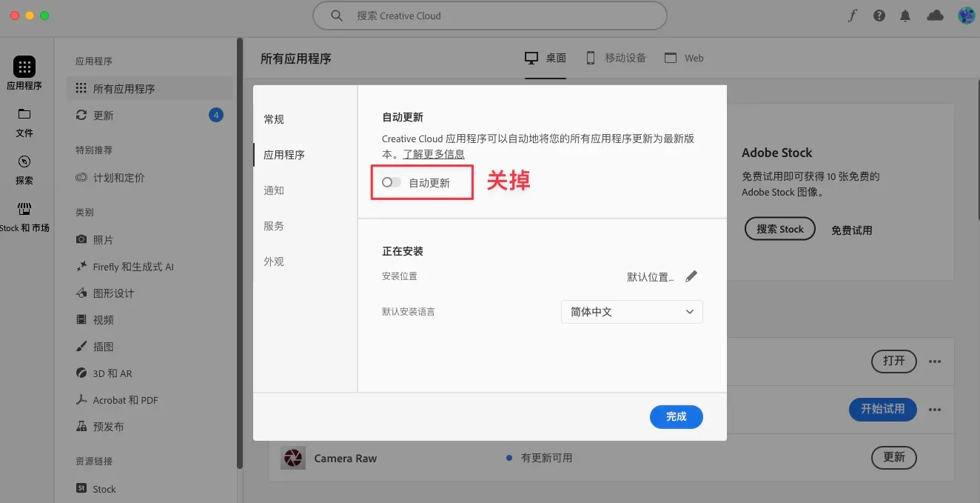Follow the 了解更多信息 link

(434, 154)
